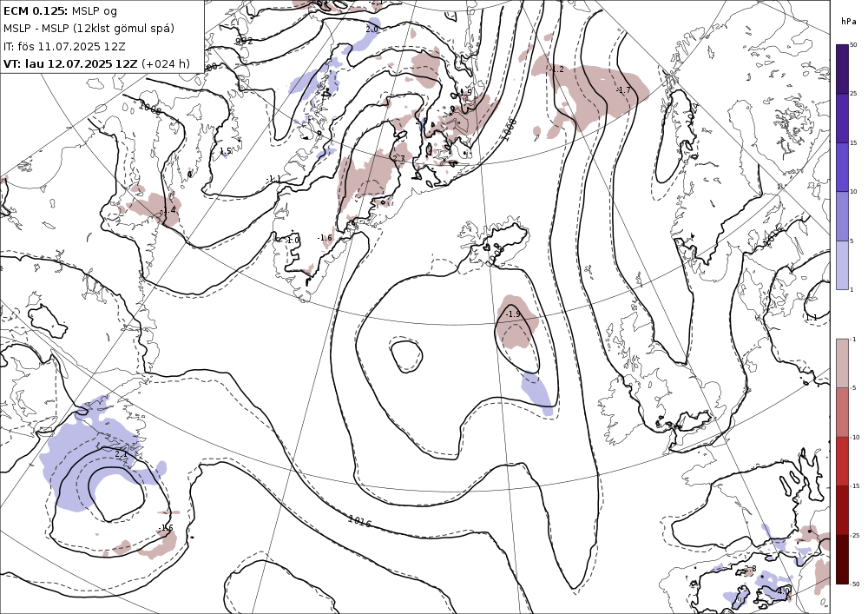Viewport: 868px width, 614px height.
Task: Select the '-1.0' value over southern Greenland
Action: (x=293, y=241)
